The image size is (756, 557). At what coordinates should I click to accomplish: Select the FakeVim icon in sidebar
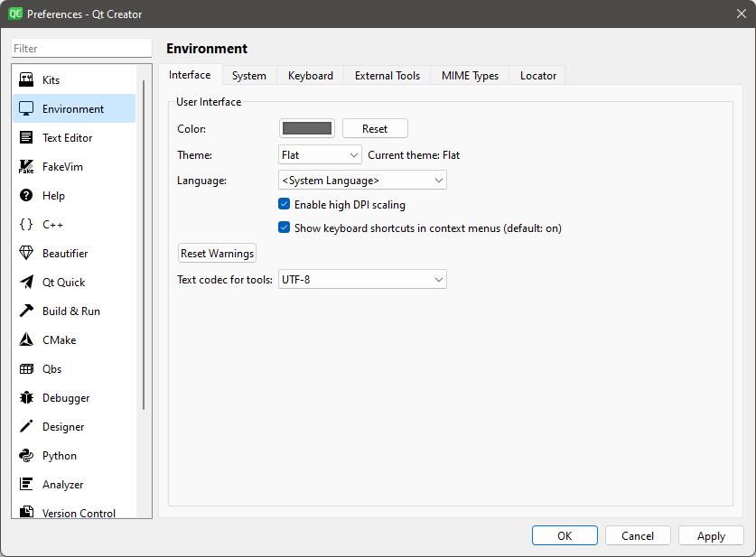coord(26,166)
